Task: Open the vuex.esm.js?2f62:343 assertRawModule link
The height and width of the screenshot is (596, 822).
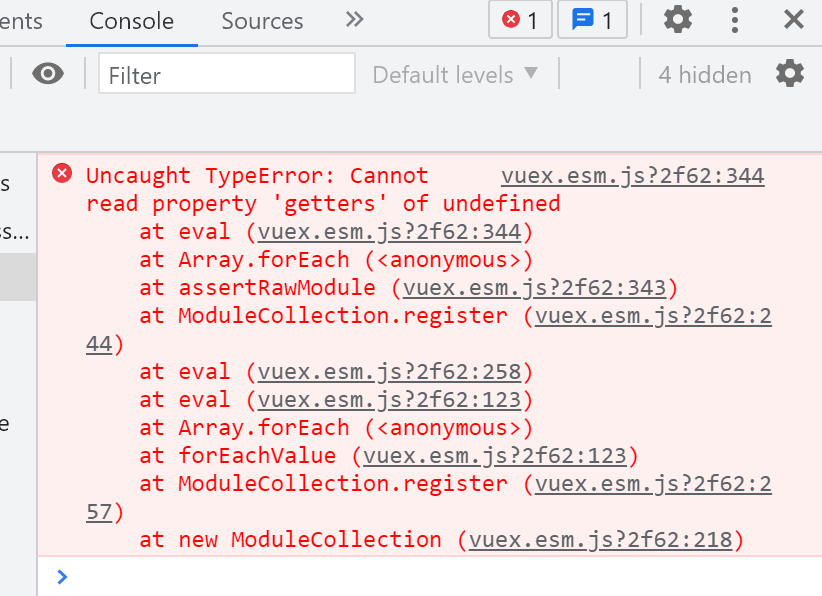Action: (534, 288)
